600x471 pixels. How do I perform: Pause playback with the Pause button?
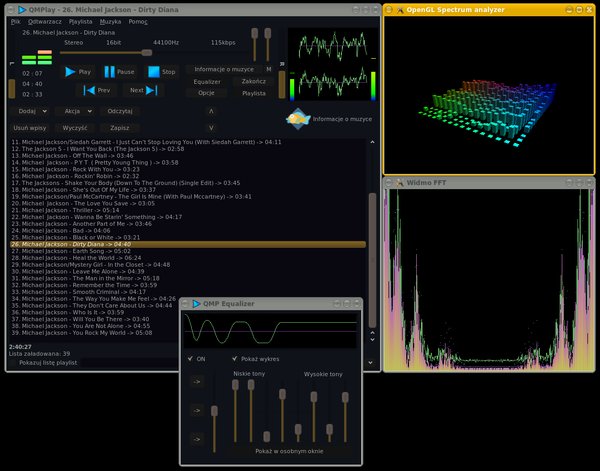119,72
